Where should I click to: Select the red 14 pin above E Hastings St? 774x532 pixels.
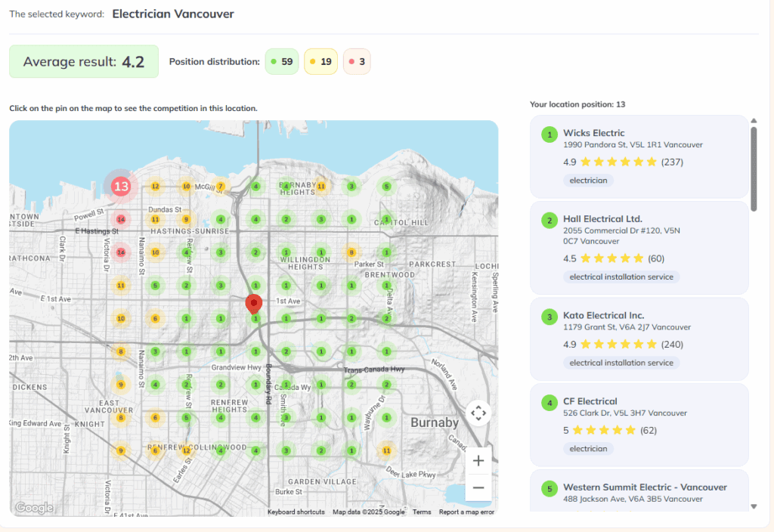click(120, 219)
